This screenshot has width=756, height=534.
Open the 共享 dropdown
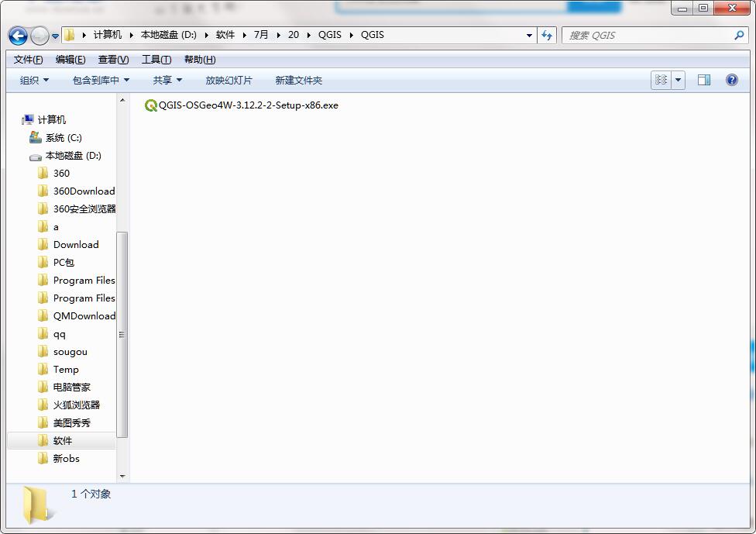(x=167, y=80)
